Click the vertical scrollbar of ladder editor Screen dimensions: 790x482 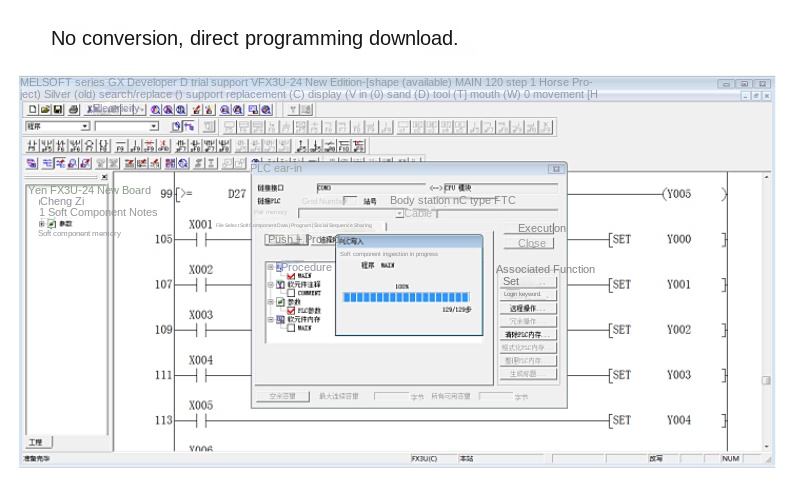pos(766,312)
